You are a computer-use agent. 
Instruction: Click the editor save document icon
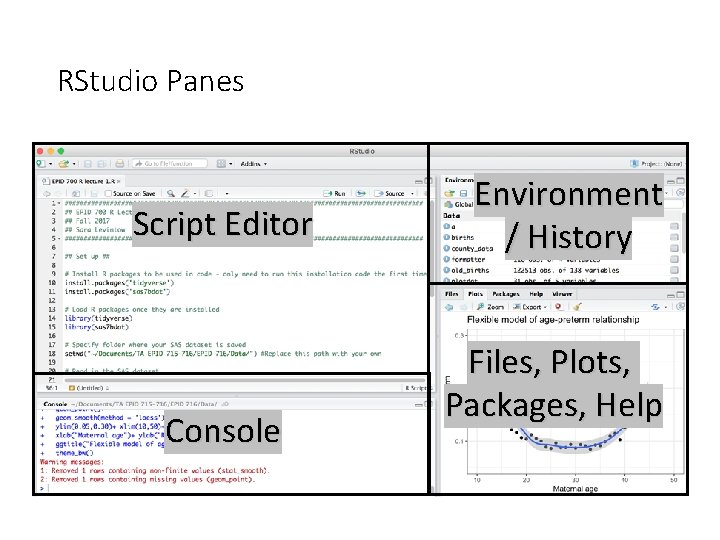[94, 194]
